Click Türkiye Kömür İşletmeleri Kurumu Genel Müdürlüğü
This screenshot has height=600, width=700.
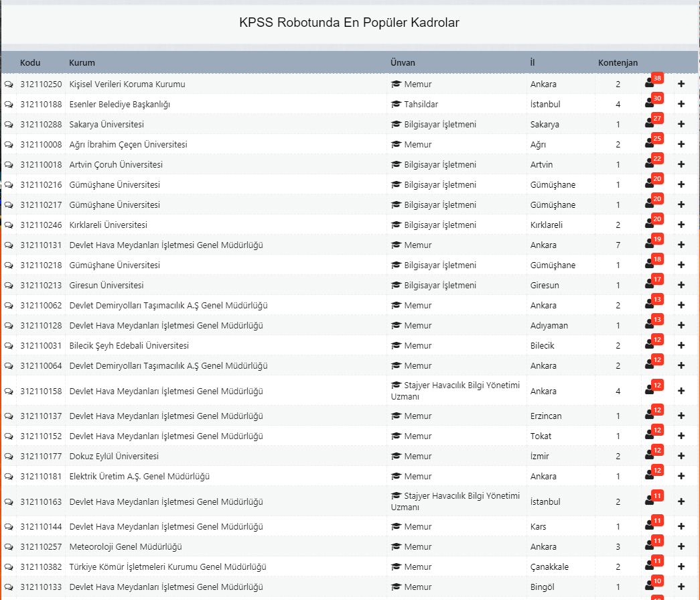click(x=168, y=566)
